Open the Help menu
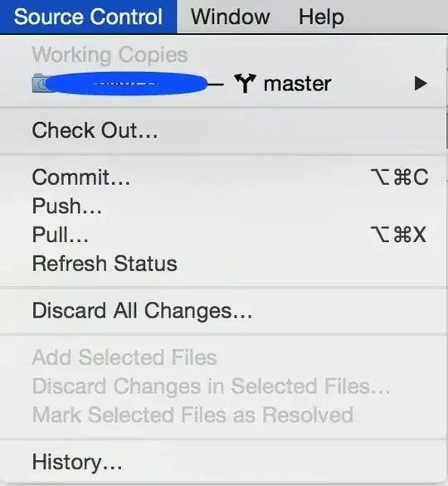 tap(321, 17)
